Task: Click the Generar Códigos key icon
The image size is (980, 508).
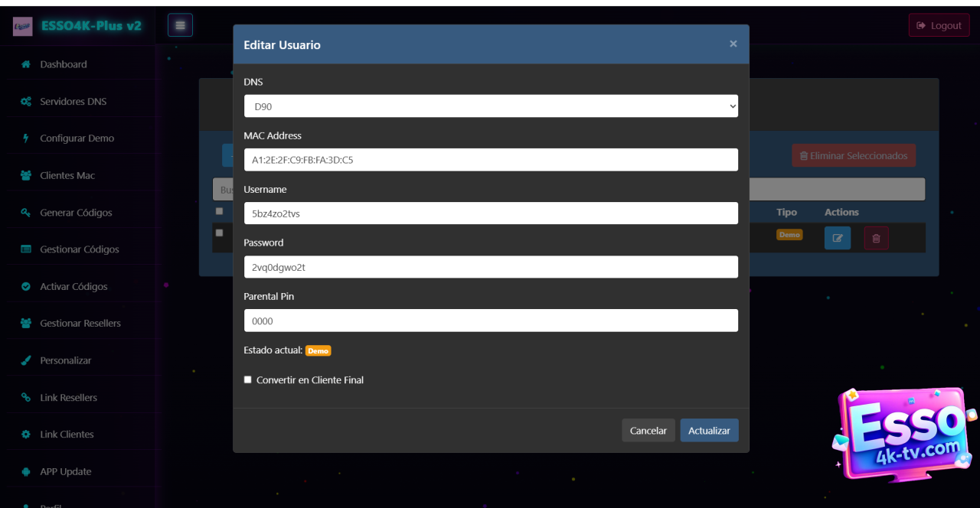Action: click(x=26, y=213)
